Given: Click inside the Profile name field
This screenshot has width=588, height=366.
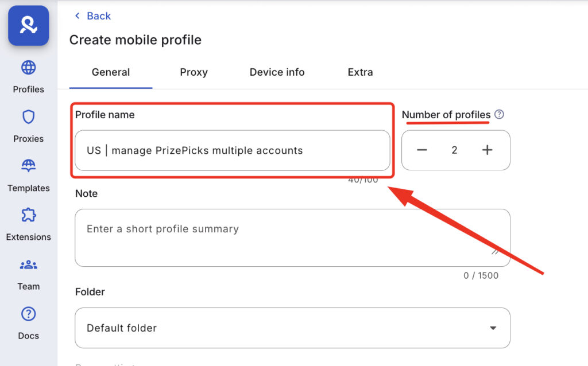Looking at the screenshot, I should click(x=233, y=150).
